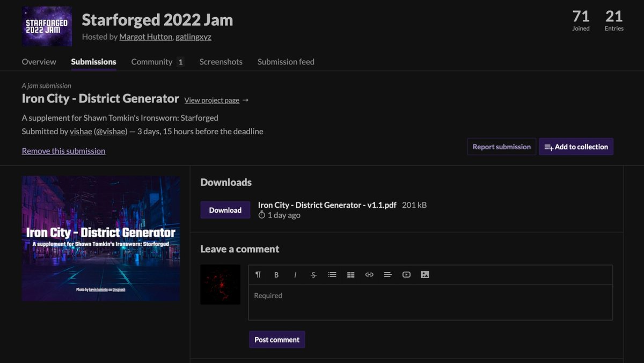
Task: Click the Starforged 2022 Jam logo
Action: coord(47,26)
